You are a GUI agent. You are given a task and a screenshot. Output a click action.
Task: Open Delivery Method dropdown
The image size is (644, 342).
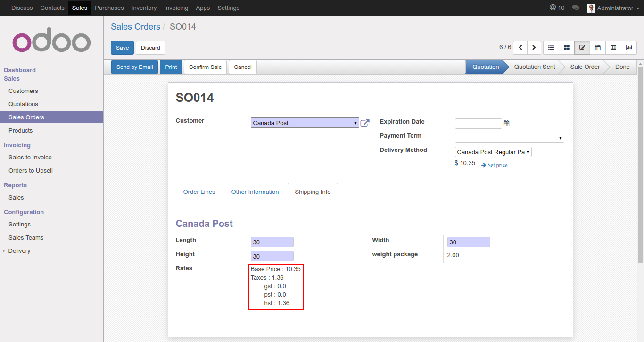(x=493, y=152)
